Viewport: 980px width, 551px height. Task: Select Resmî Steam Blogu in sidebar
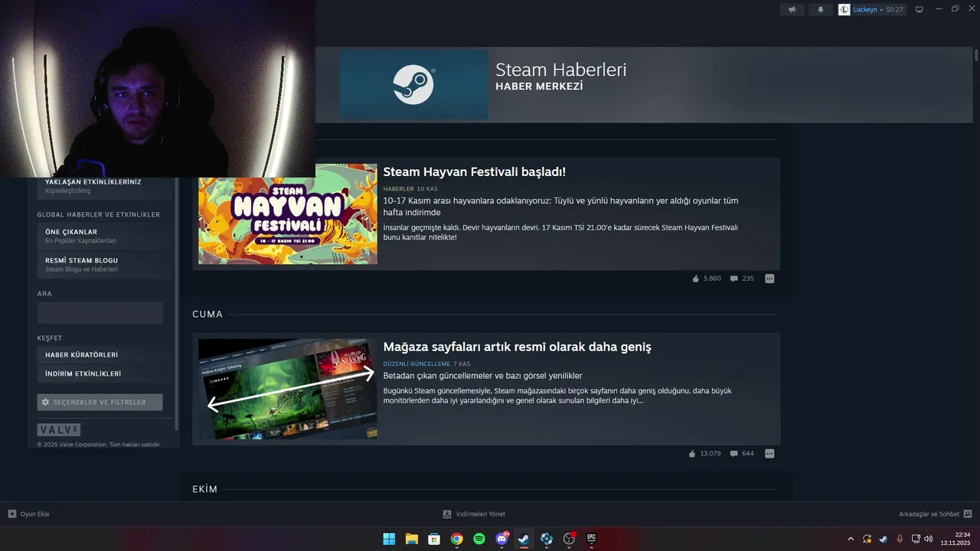point(104,264)
